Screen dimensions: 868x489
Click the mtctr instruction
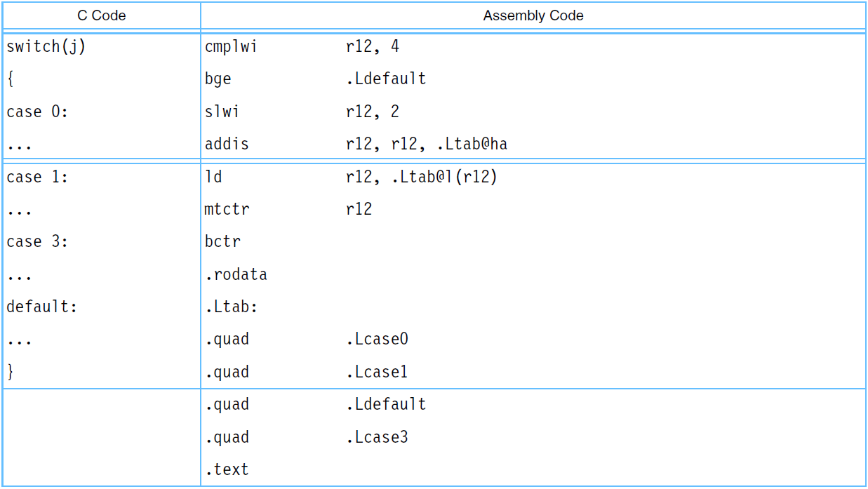pos(227,209)
